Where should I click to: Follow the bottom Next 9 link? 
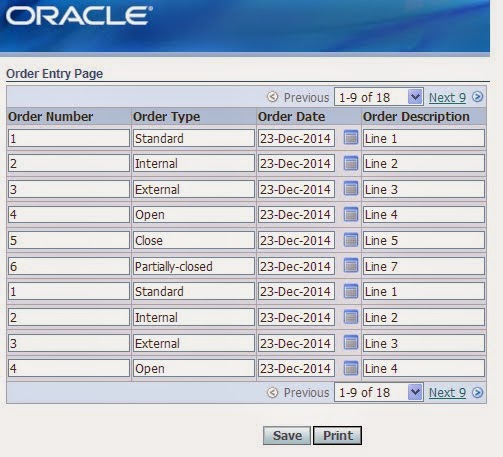click(447, 393)
